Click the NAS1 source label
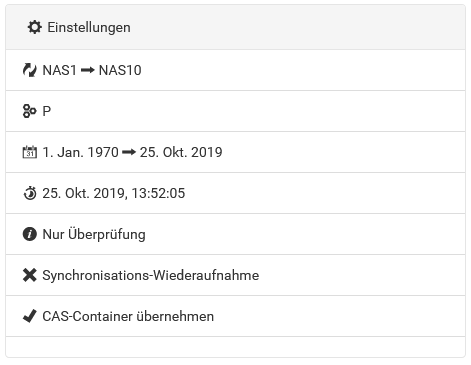Screen dimensions: 471x365 point(60,70)
